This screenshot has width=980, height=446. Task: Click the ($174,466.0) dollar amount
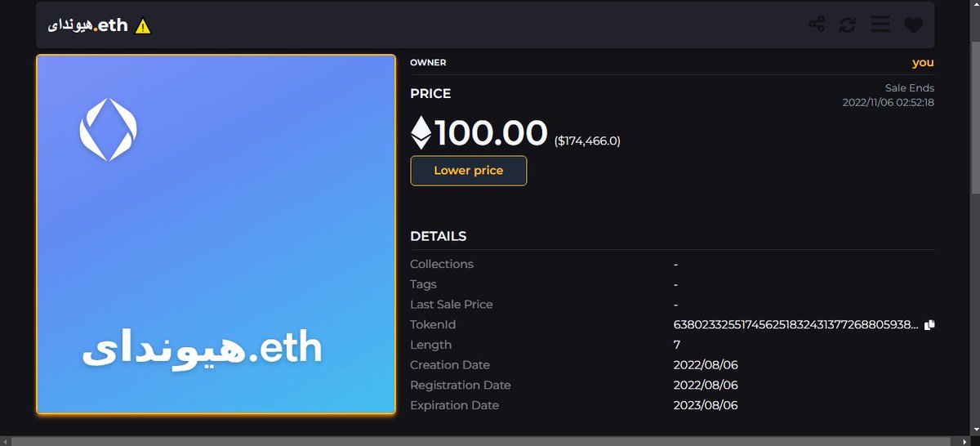click(x=587, y=140)
